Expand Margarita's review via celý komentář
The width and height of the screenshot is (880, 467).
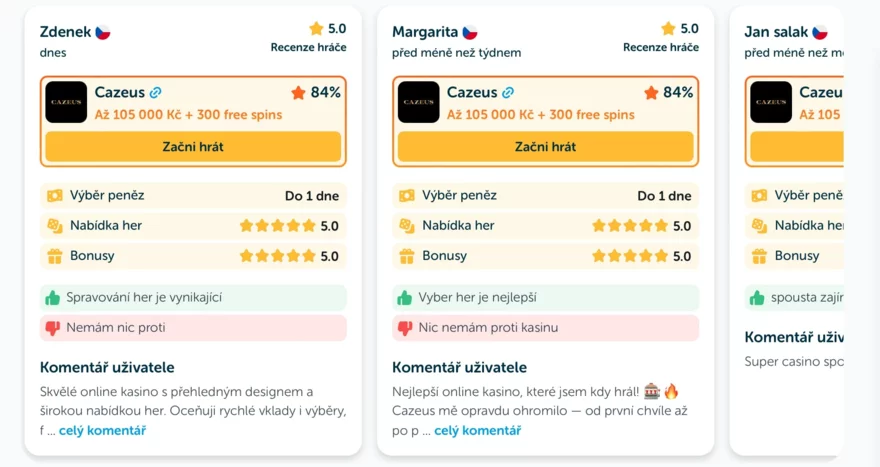(477, 431)
